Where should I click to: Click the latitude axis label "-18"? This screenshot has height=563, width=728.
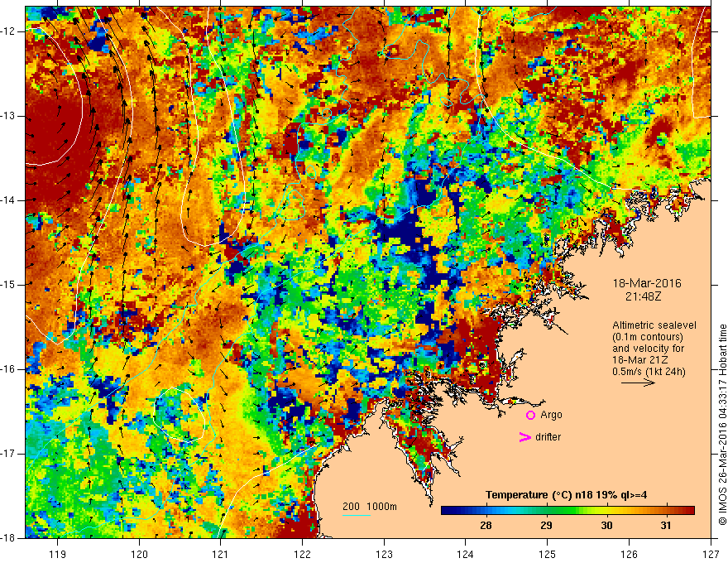coord(8,538)
